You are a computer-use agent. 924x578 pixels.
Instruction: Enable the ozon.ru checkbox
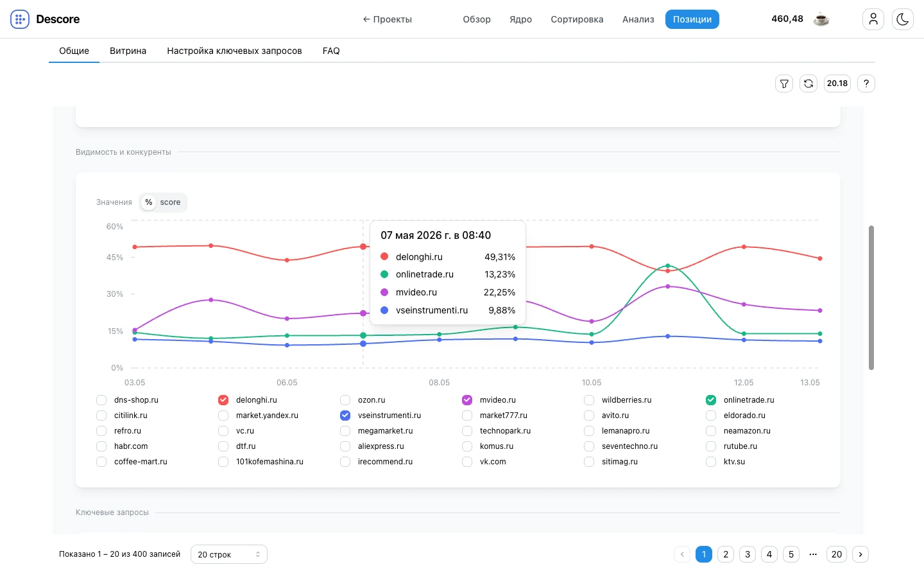(345, 400)
